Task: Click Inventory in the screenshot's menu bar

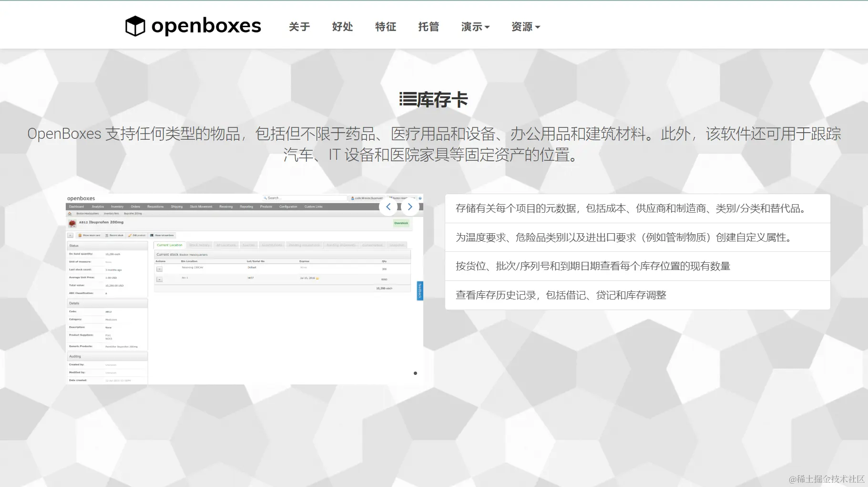Action: (x=117, y=207)
